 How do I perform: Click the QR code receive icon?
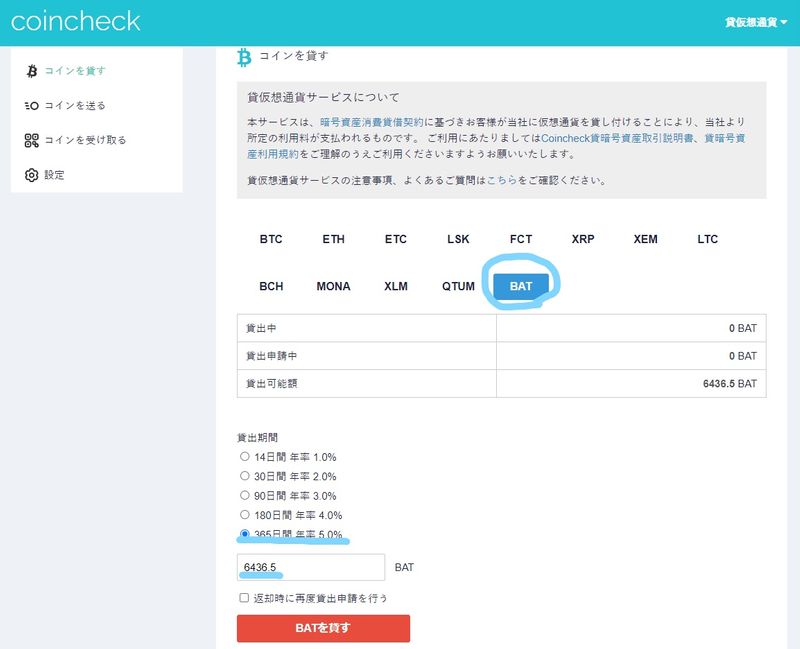(31, 140)
